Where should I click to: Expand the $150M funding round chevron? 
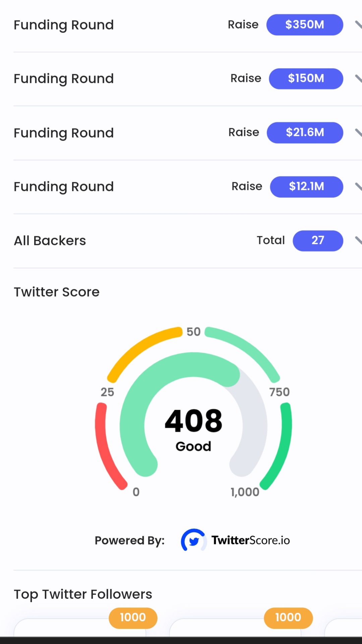(x=358, y=79)
